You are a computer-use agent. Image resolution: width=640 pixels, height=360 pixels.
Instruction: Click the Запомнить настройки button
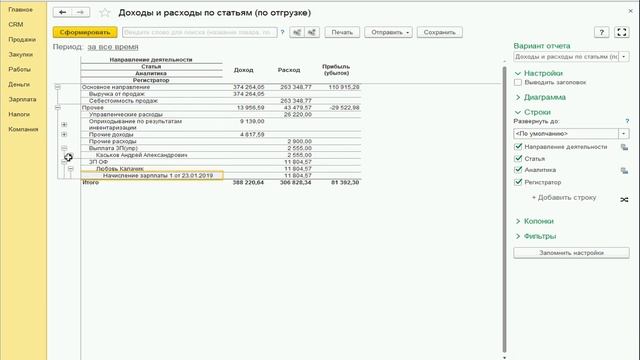(571, 253)
